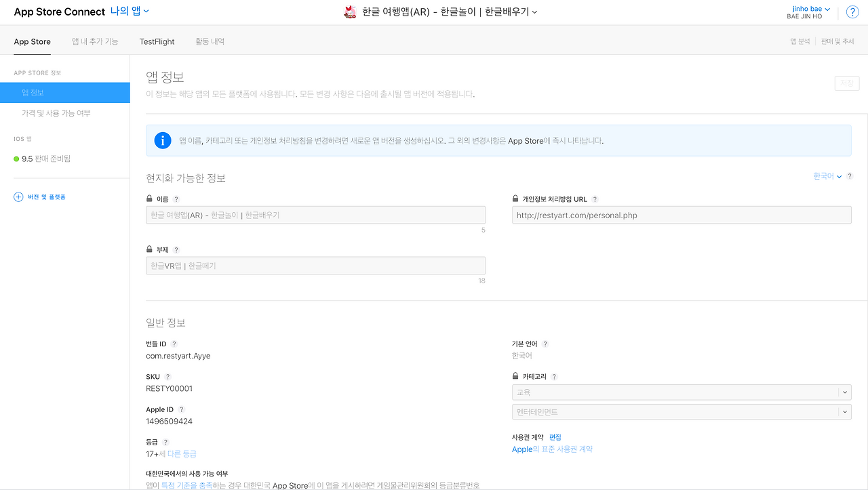Open the 특정 기준을 충족 link
Image resolution: width=868 pixels, height=490 pixels.
[186, 485]
